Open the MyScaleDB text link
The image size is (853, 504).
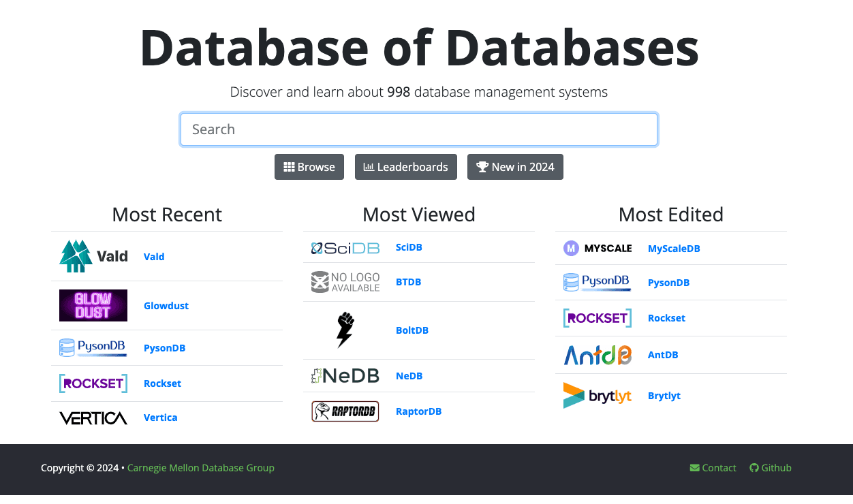674,249
